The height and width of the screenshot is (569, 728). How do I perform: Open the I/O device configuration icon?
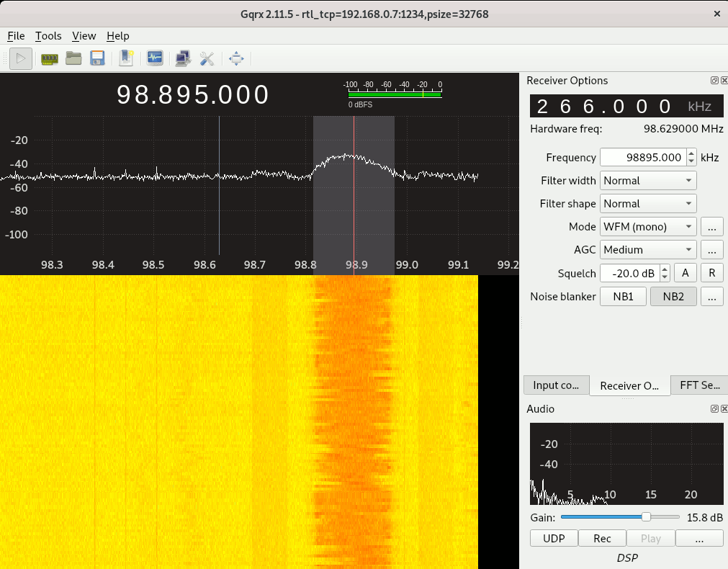click(x=50, y=58)
